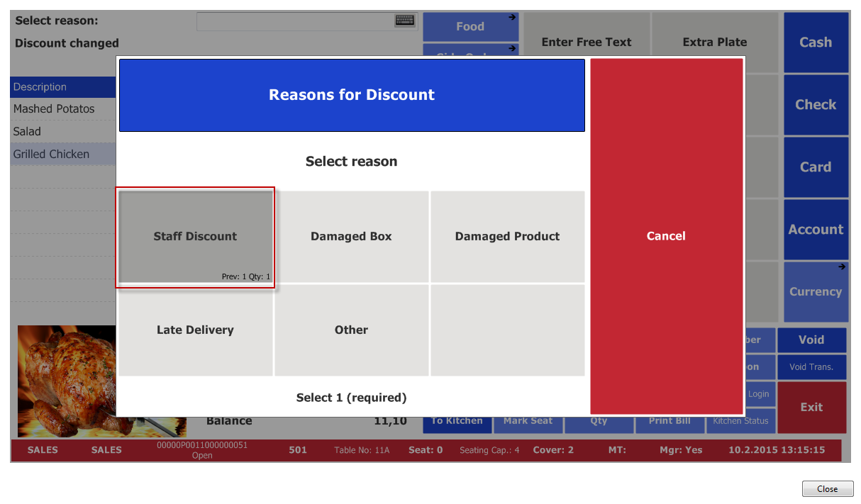
Task: Pay with Cash
Action: pos(816,43)
